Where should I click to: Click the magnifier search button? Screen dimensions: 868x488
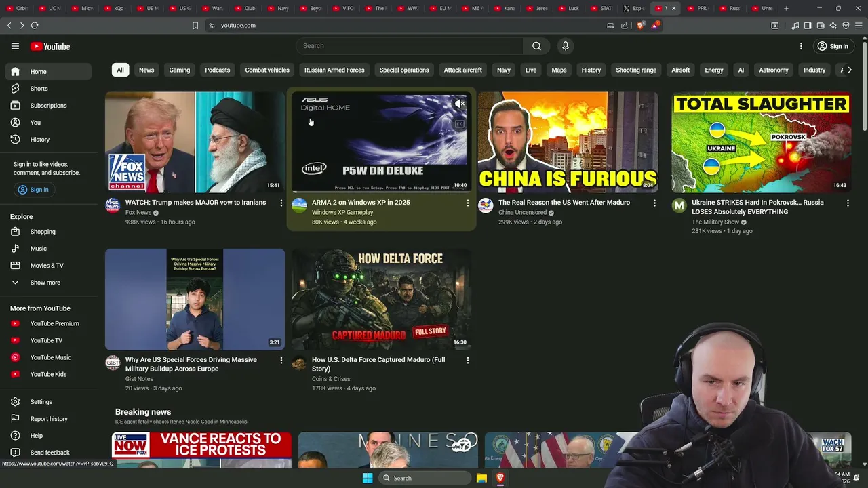tap(536, 46)
